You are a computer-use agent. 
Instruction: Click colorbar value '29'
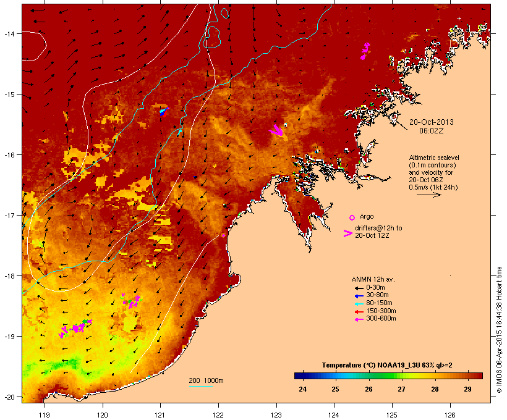[x=467, y=389]
